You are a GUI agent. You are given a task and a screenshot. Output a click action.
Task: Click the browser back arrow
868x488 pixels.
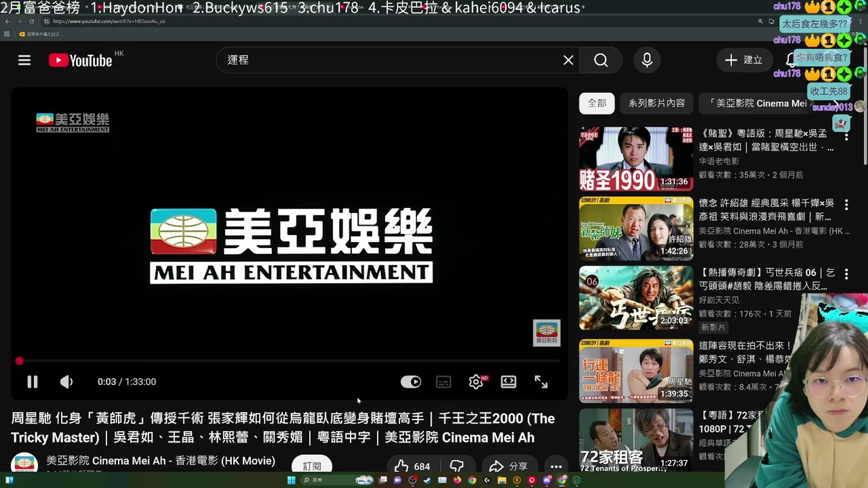pos(7,21)
